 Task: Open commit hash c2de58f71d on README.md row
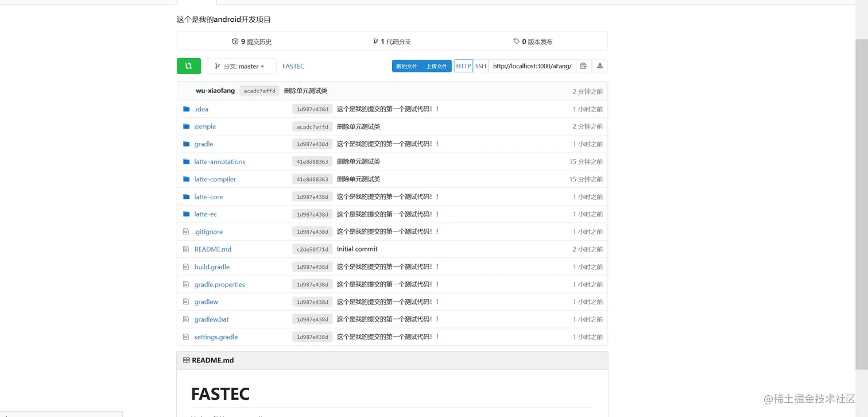click(x=312, y=249)
